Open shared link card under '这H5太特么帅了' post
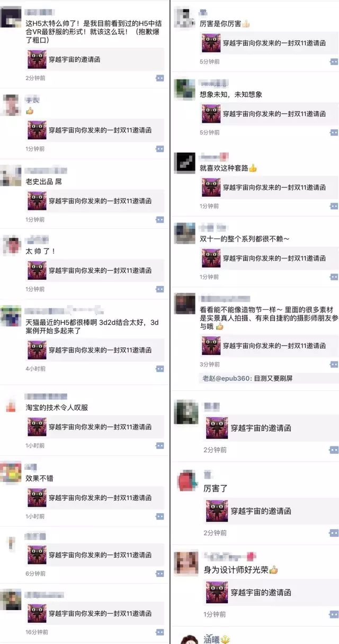339x644 pixels. pos(95,59)
